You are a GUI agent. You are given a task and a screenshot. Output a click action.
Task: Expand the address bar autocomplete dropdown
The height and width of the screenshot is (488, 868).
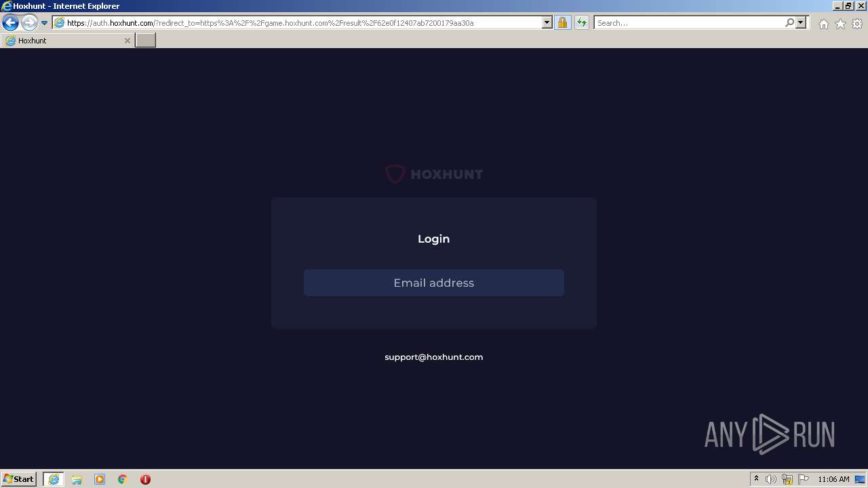click(547, 23)
